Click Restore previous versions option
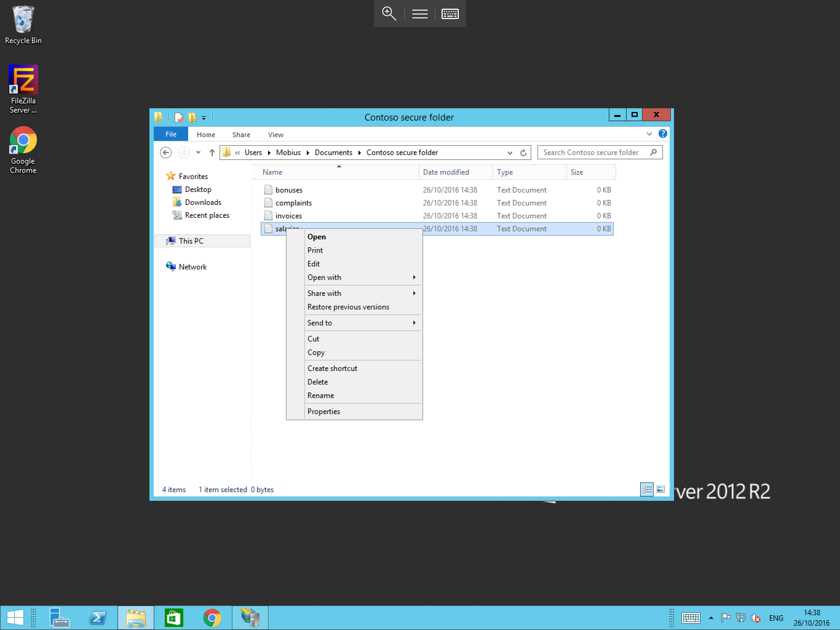This screenshot has height=630, width=840. click(348, 306)
